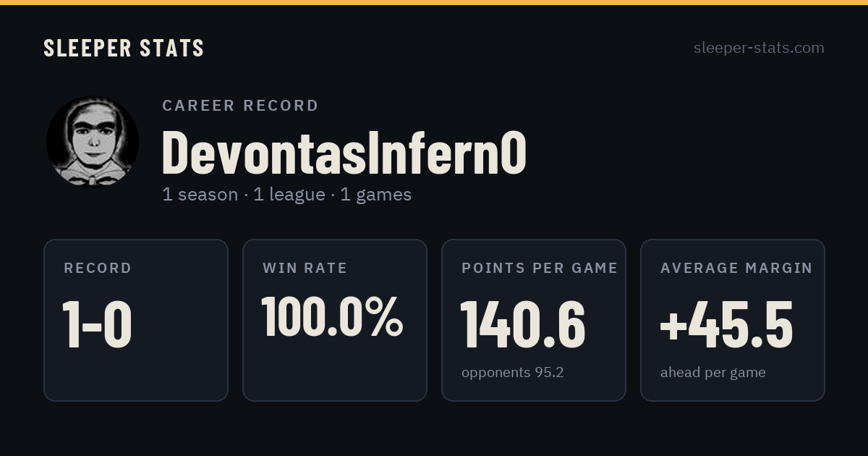Image resolution: width=868 pixels, height=456 pixels.
Task: Select the DevontasInfern0 username heading
Action: [344, 153]
